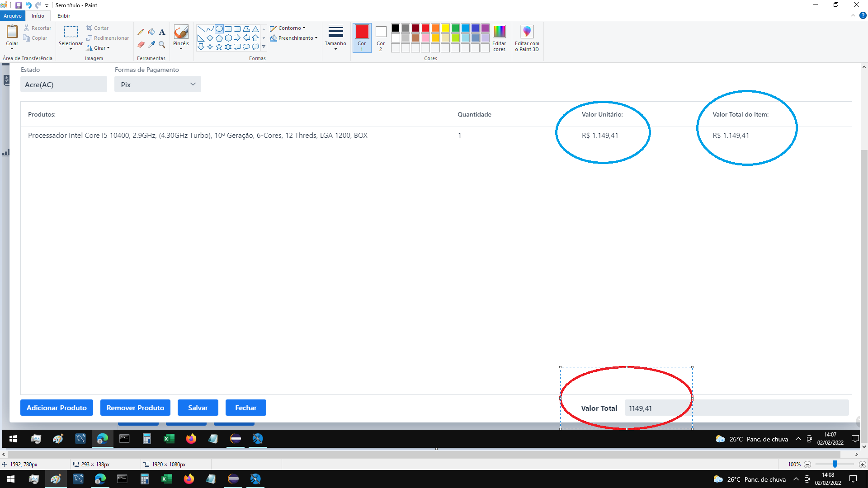The width and height of the screenshot is (868, 488).
Task: Choose the Diamond shape
Action: (210, 38)
